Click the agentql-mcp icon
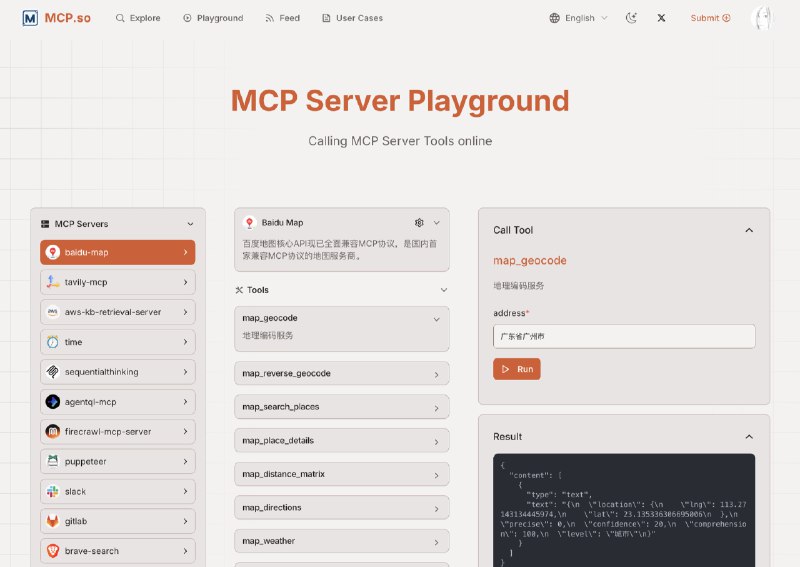Screen dimensions: 800x567 [53, 402]
